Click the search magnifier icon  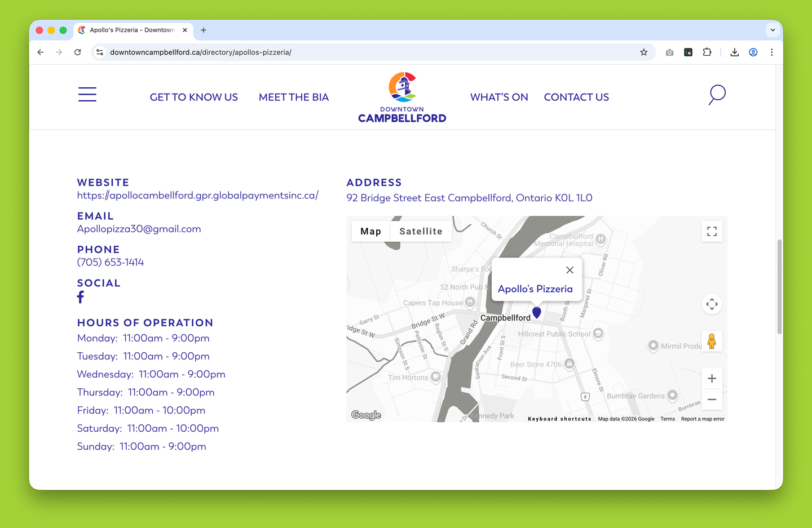[717, 95]
